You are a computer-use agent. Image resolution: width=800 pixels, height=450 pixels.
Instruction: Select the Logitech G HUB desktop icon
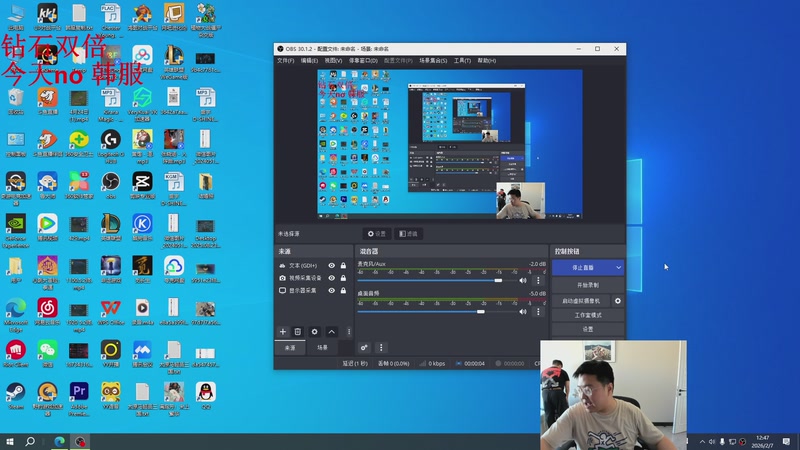coord(111,146)
